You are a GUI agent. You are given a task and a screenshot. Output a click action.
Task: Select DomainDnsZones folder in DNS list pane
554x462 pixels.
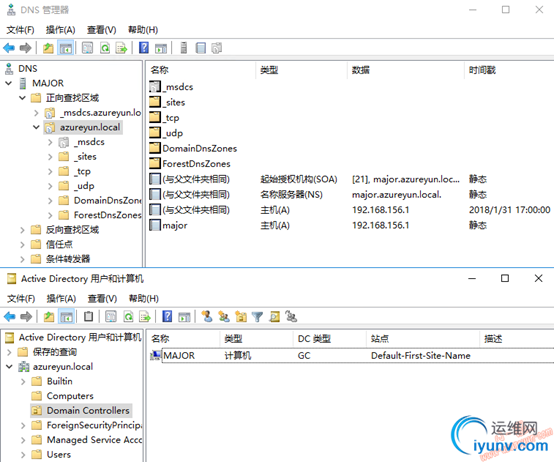click(193, 148)
